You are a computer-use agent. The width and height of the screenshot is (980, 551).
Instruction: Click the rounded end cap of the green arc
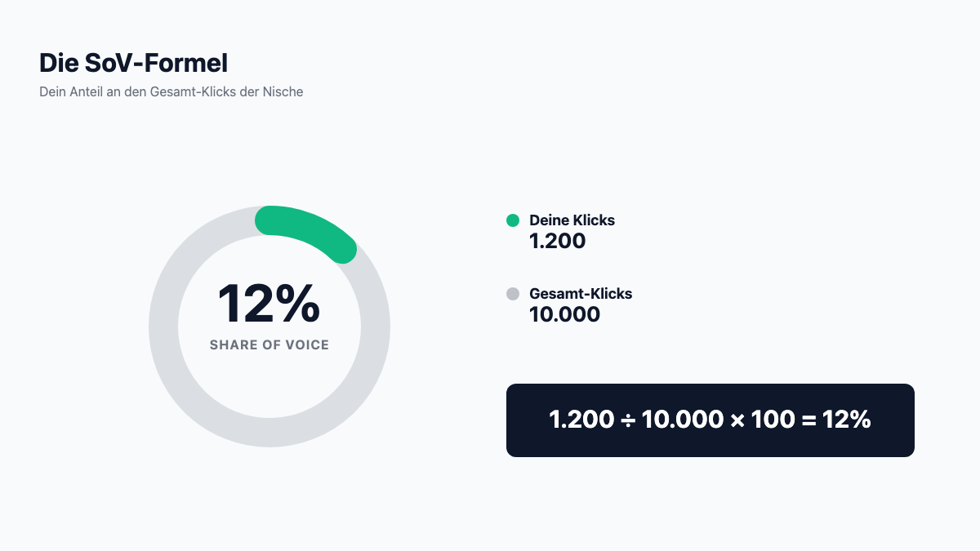coord(343,250)
